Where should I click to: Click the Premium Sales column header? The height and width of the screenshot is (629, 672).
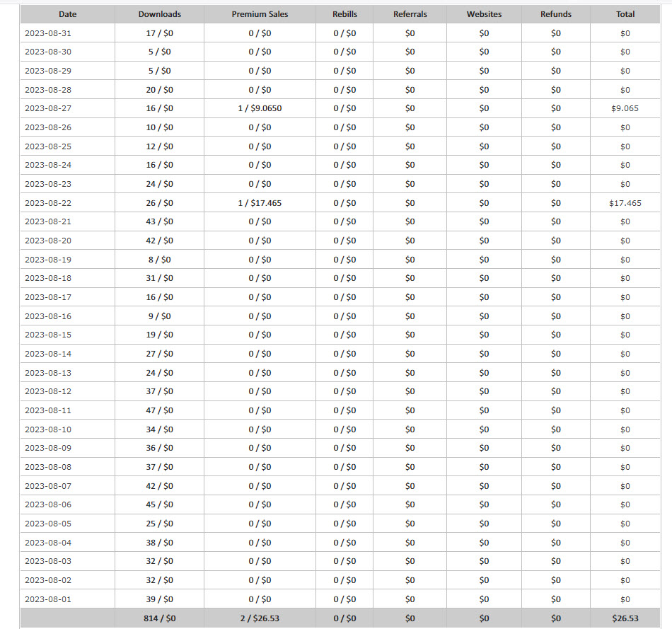260,14
